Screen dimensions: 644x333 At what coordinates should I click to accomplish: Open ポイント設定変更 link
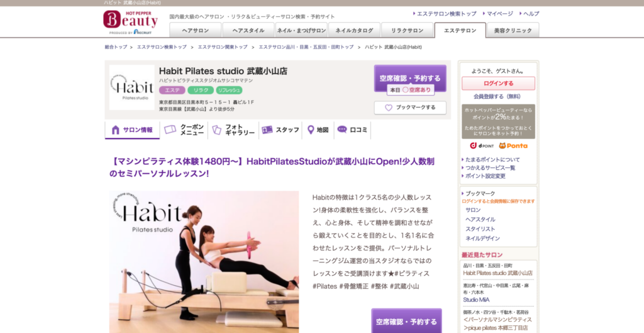(485, 176)
